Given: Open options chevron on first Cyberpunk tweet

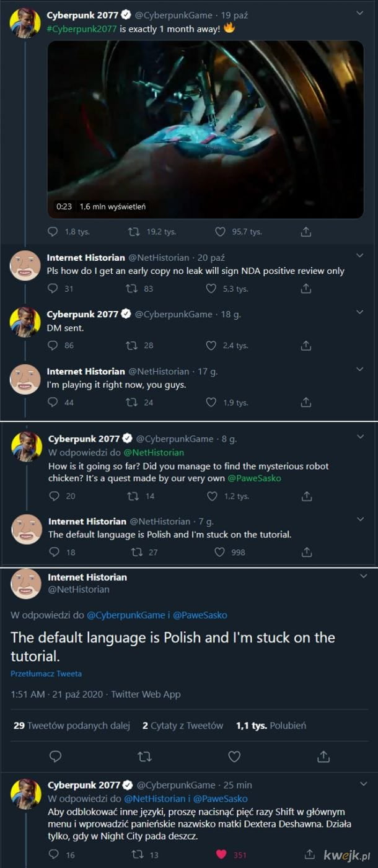Looking at the screenshot, I should tap(360, 12).
